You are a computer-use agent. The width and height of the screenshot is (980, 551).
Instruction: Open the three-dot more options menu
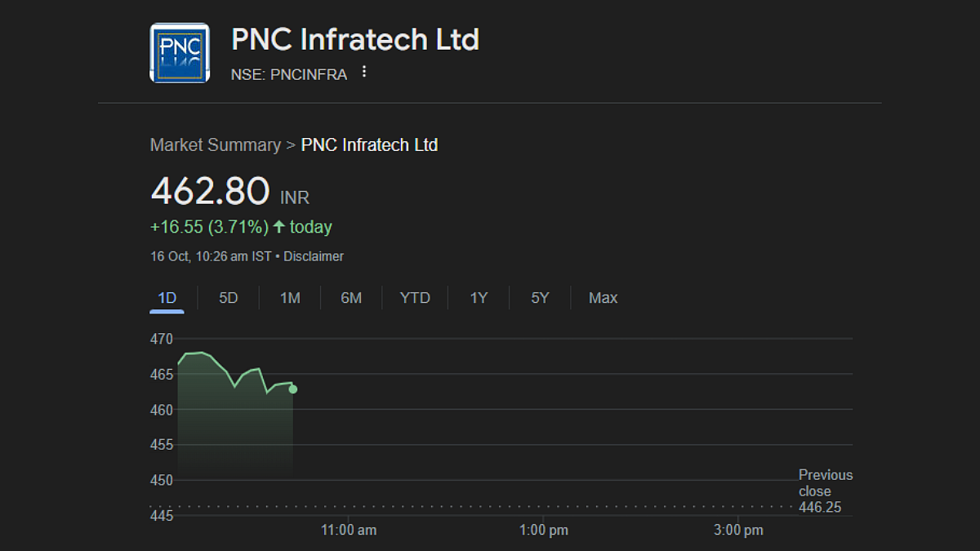point(364,72)
